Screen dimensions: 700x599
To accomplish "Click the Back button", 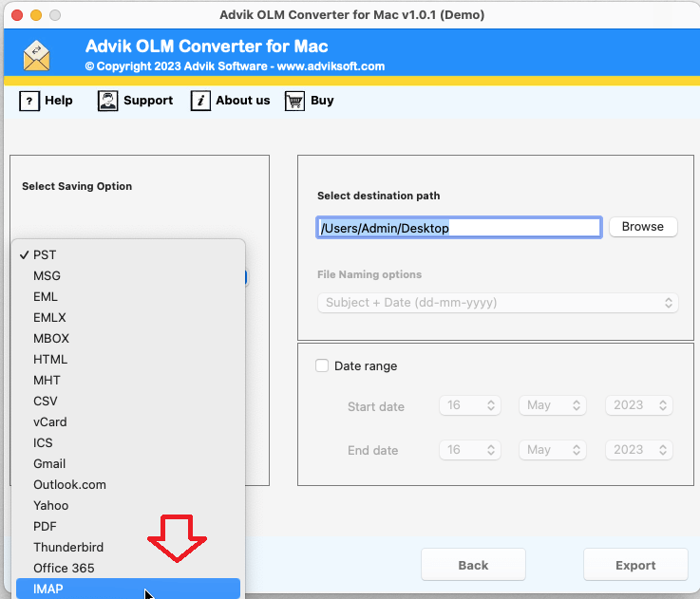I will click(473, 565).
